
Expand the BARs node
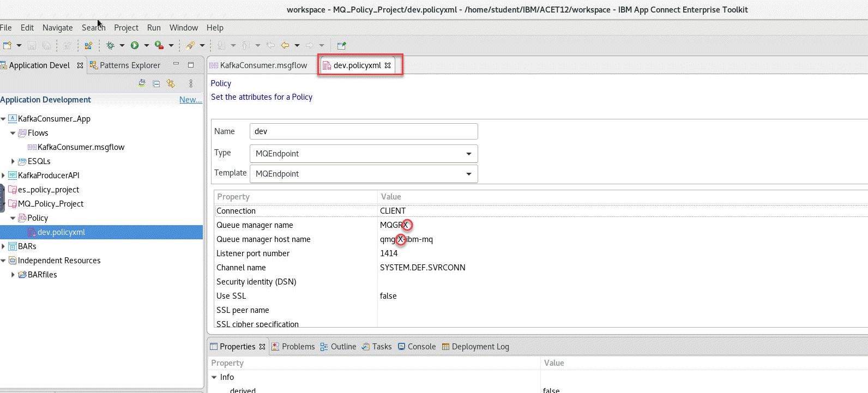(3, 246)
